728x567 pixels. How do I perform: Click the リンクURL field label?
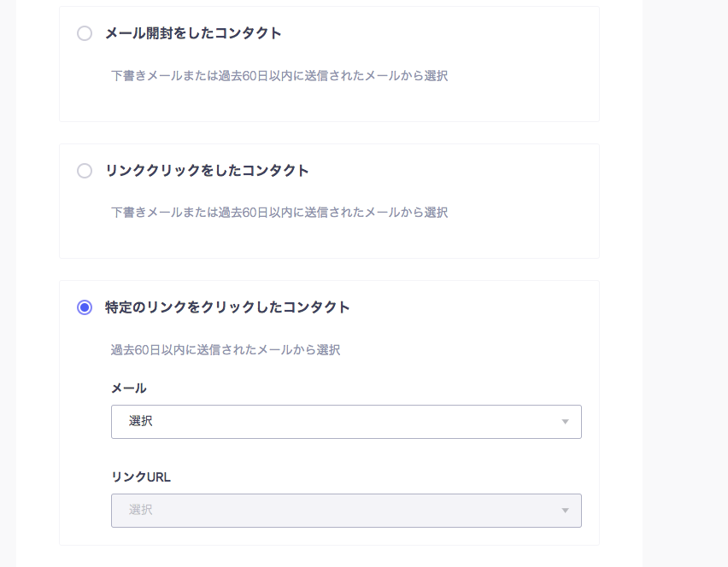coord(141,477)
